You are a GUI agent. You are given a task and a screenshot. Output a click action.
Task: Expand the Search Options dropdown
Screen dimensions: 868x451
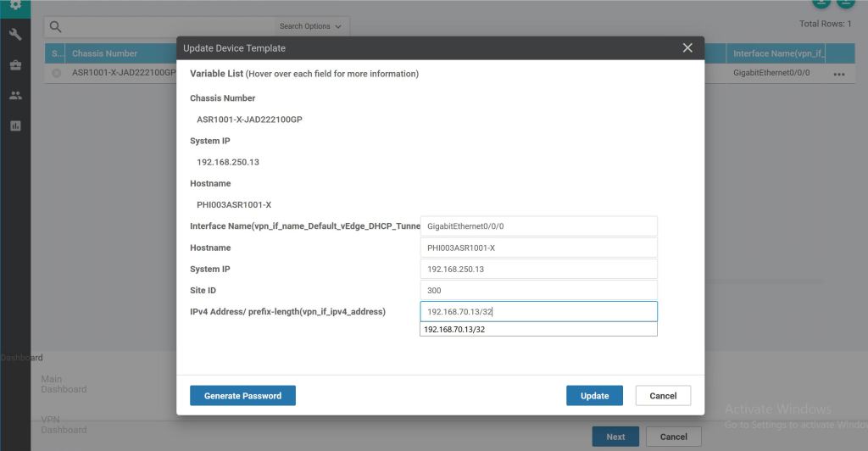[310, 26]
